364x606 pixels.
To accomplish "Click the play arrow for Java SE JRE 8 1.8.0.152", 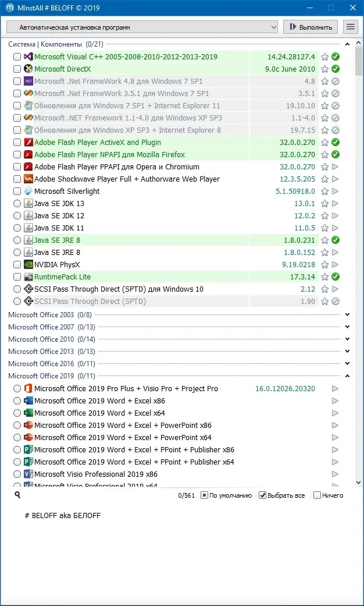I will tap(336, 253).
